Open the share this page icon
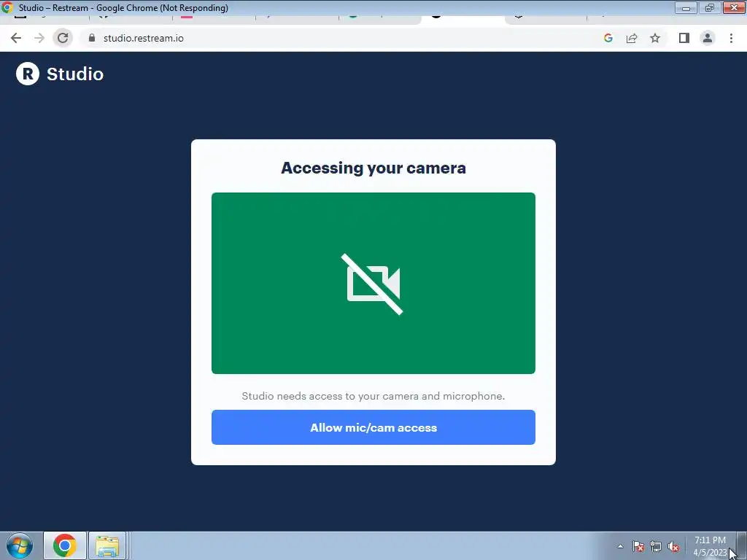This screenshot has width=747, height=560. pos(632,38)
